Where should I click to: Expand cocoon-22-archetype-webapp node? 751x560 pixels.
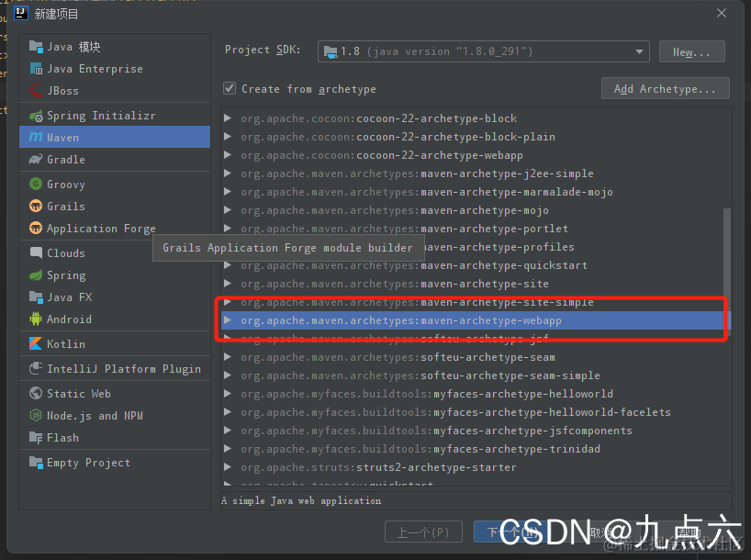point(228,155)
